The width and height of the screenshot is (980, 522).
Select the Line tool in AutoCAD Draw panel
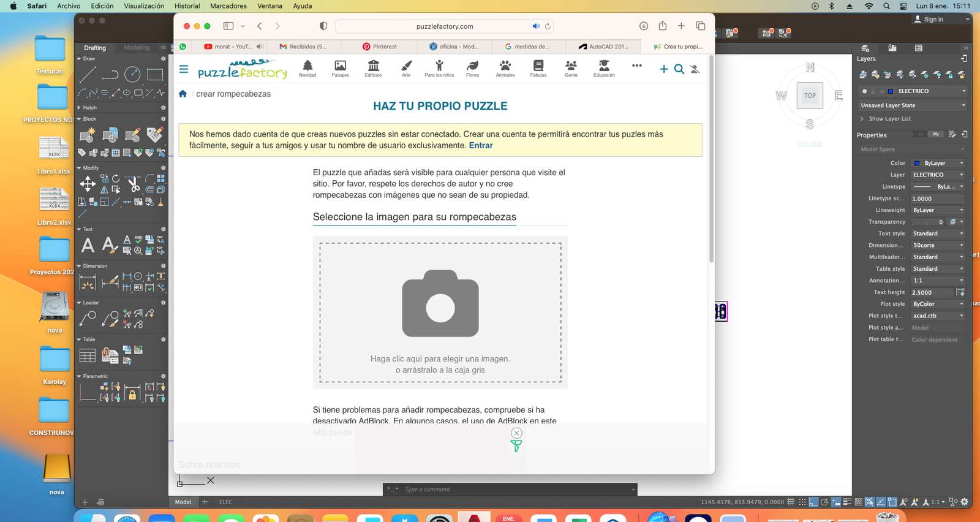[88, 75]
